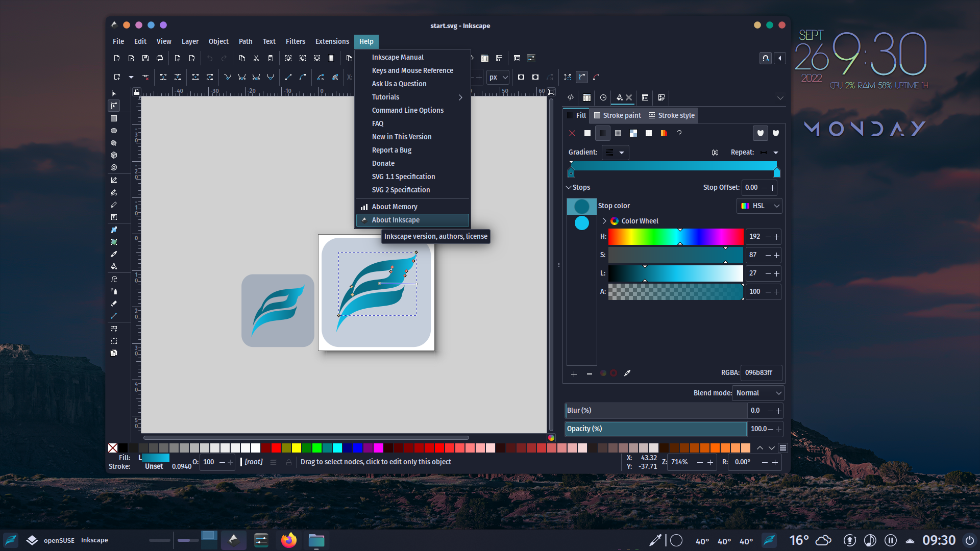Select the Paint Bucket tool
The image size is (980, 551).
point(114,266)
